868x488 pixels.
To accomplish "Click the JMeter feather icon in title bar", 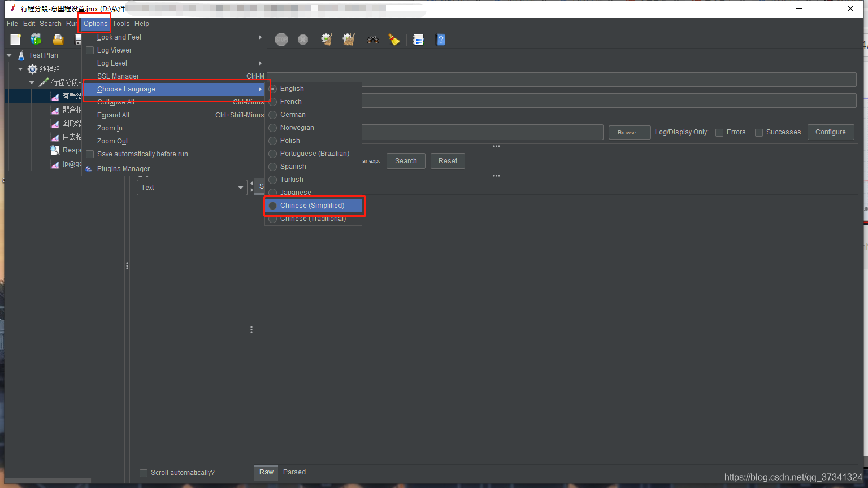I will (x=13, y=8).
